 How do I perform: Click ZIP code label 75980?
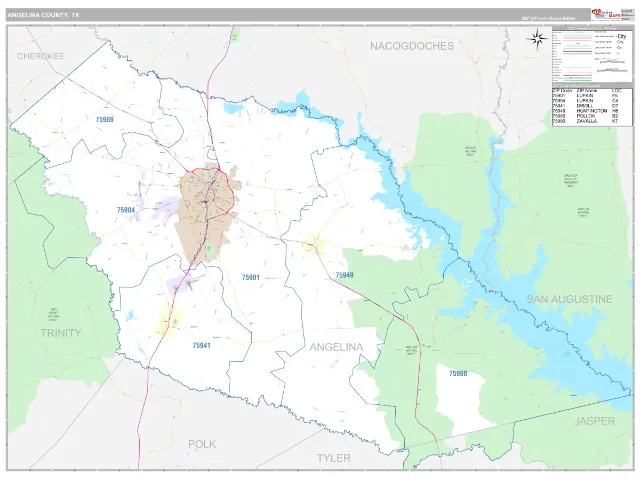tap(458, 373)
